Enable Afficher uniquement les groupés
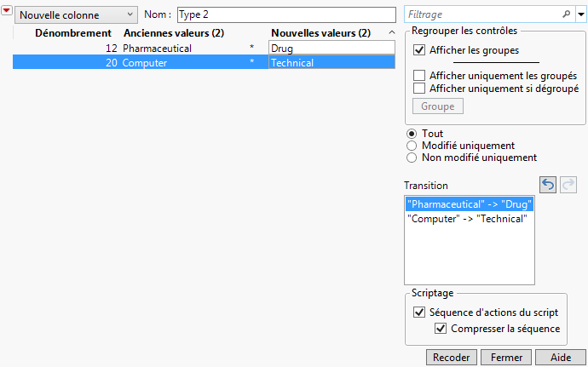Screen dimensions: 588x367 tap(419, 76)
